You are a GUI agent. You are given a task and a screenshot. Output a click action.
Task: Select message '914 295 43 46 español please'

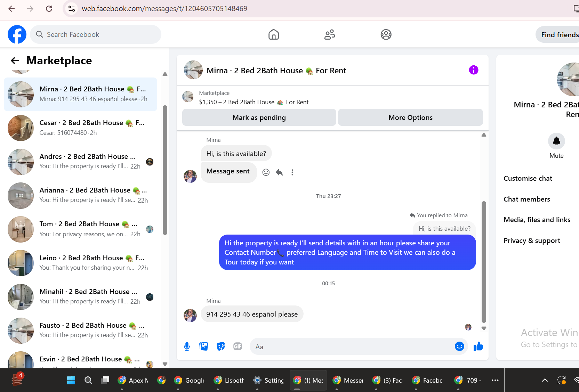pos(252,314)
